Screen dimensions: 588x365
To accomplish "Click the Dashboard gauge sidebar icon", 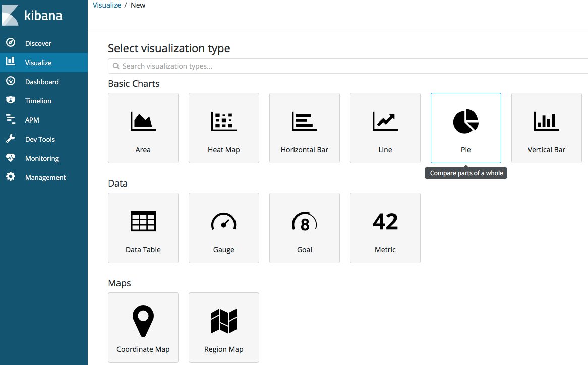I will pos(11,81).
